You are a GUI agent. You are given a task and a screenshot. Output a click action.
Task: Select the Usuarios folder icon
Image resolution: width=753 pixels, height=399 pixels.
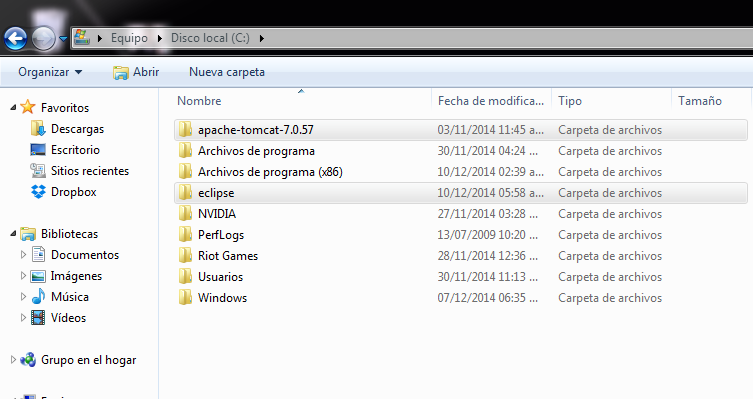pyautogui.click(x=185, y=277)
